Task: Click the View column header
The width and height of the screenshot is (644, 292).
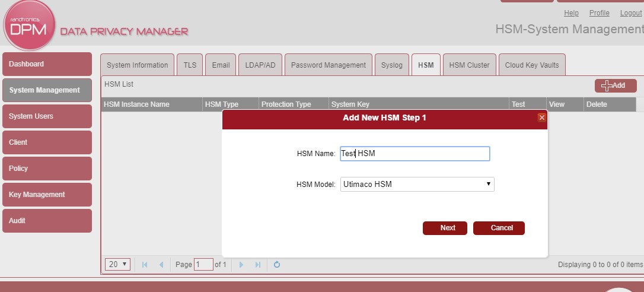Action: coord(565,104)
